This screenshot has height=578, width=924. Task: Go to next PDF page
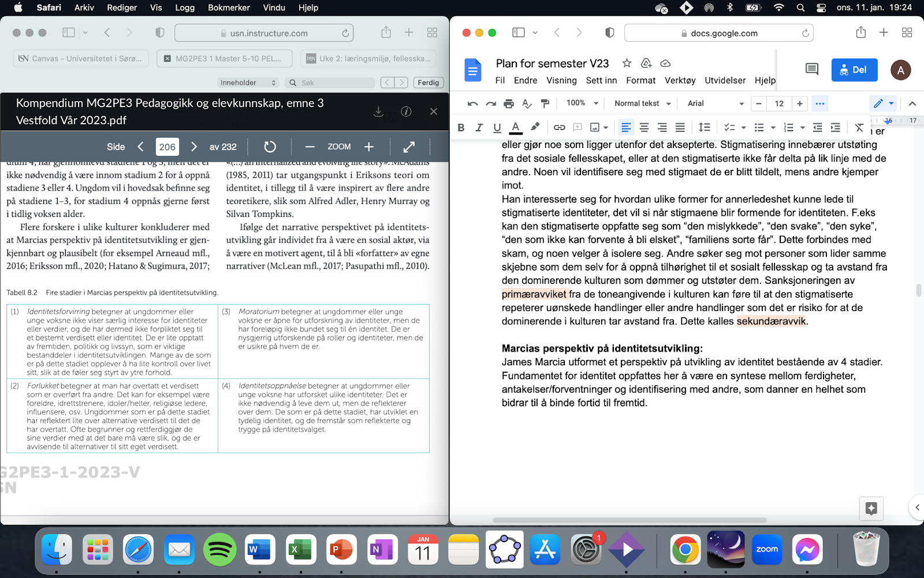pyautogui.click(x=194, y=147)
